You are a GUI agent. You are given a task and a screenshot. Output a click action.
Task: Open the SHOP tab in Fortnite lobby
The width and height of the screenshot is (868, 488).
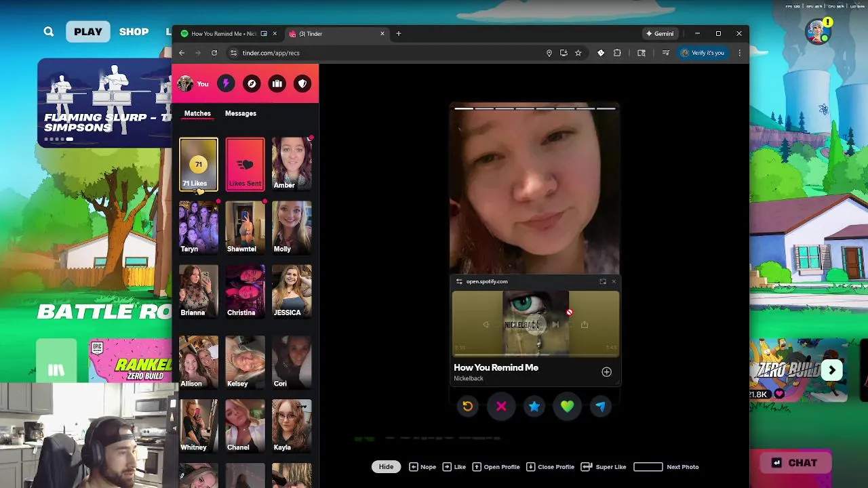tap(134, 31)
